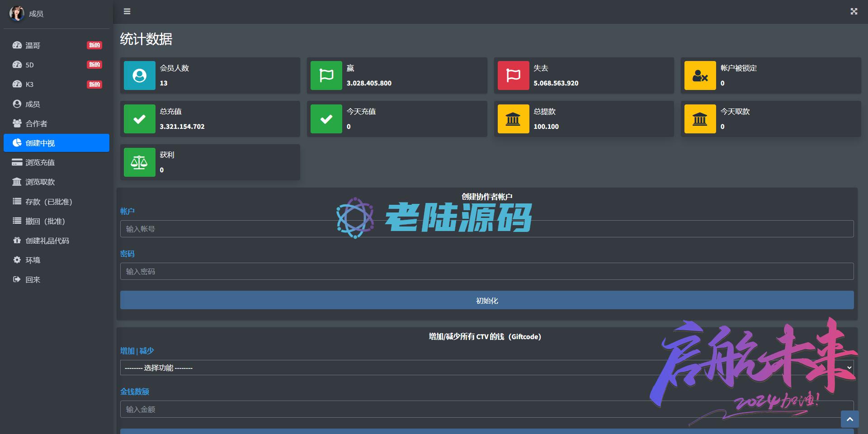
Task: Open the 温哥 menu item
Action: (x=57, y=45)
